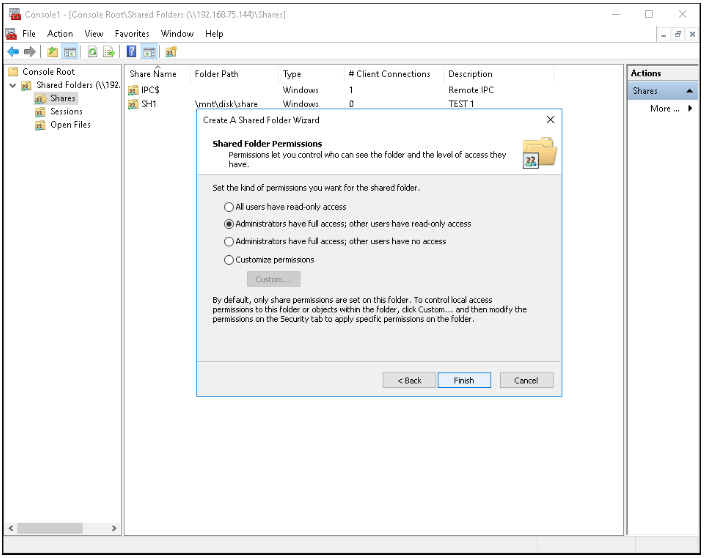Select the Console Root tree item
The image size is (705, 558).
[49, 72]
